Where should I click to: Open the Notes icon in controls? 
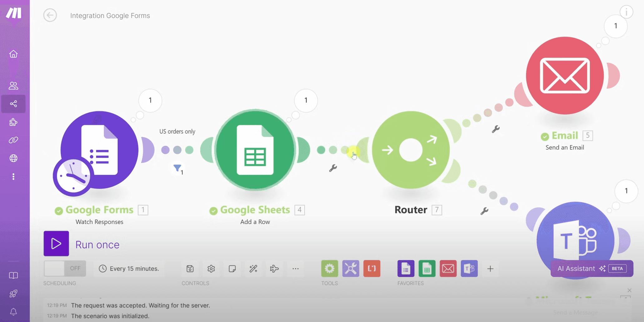pos(232,269)
